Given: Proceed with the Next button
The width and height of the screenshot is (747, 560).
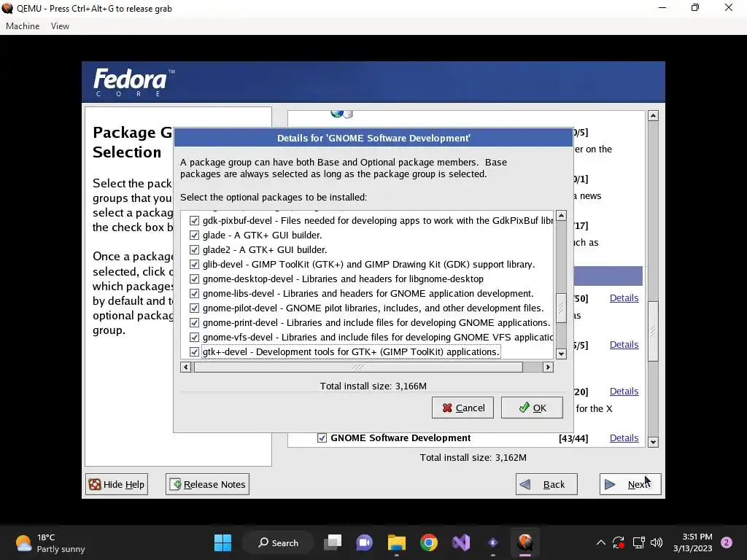Looking at the screenshot, I should [630, 484].
